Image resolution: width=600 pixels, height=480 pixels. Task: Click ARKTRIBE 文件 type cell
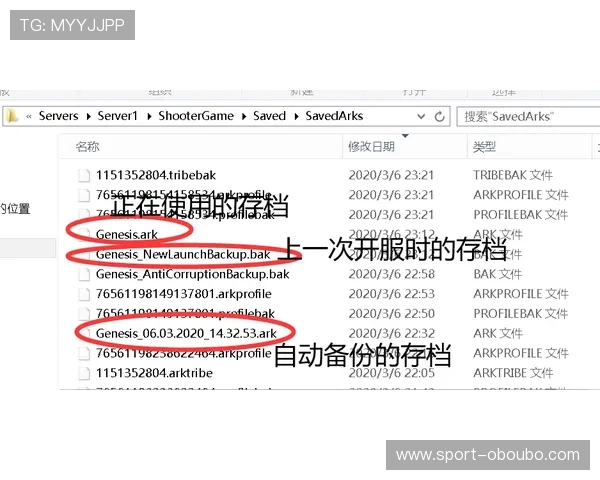[x=513, y=373]
